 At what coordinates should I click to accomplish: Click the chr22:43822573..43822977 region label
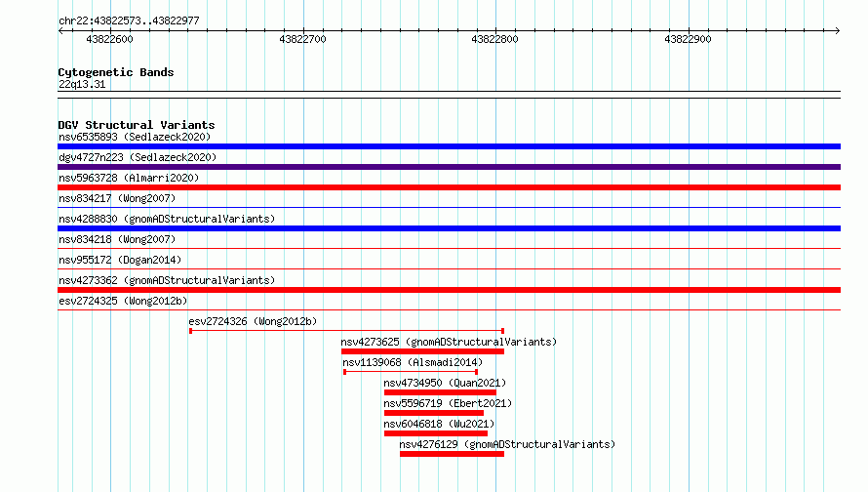[x=129, y=20]
